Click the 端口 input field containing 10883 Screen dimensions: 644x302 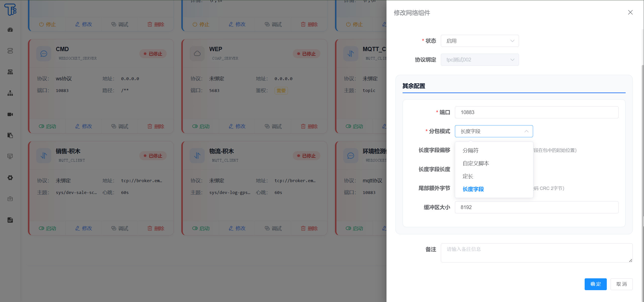coord(536,112)
